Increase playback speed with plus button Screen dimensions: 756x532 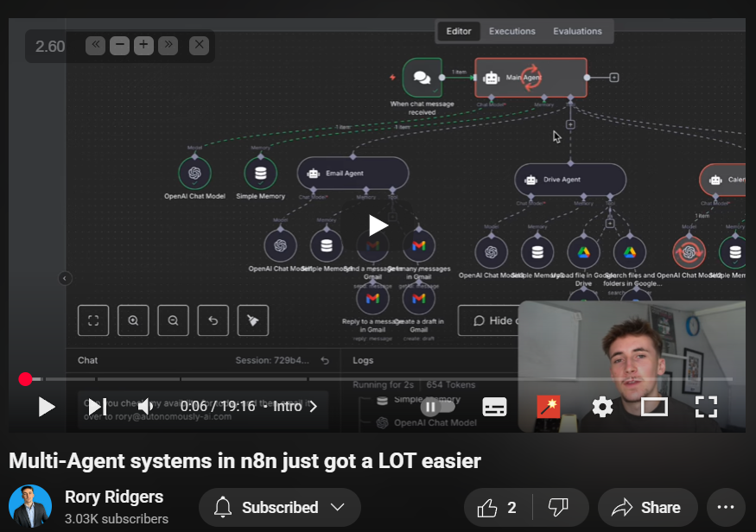click(143, 45)
